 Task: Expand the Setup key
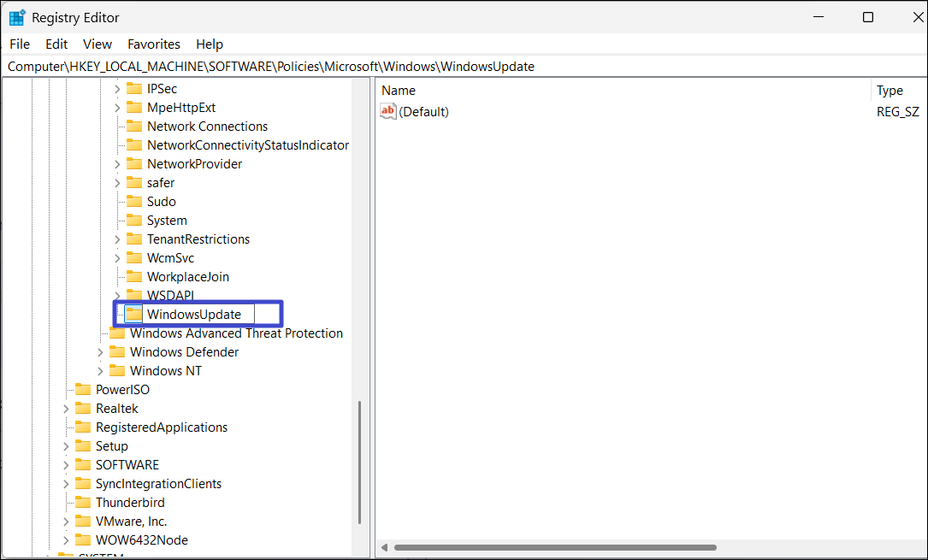[66, 446]
